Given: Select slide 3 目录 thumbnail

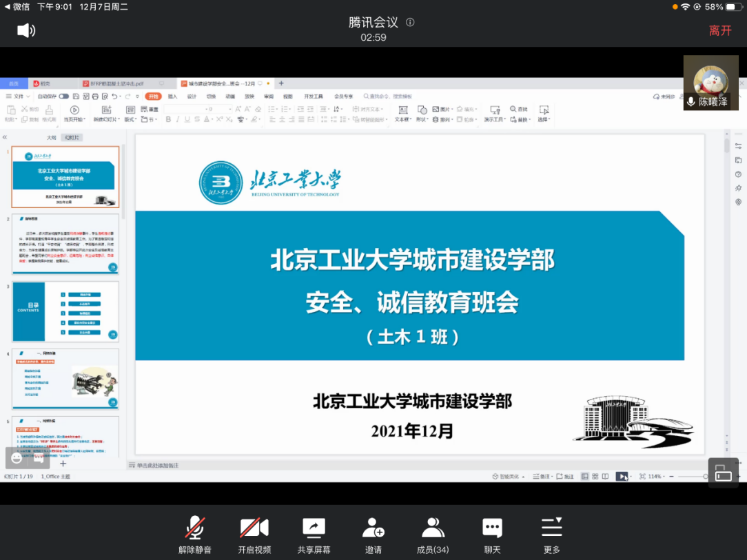Looking at the screenshot, I should (x=65, y=311).
